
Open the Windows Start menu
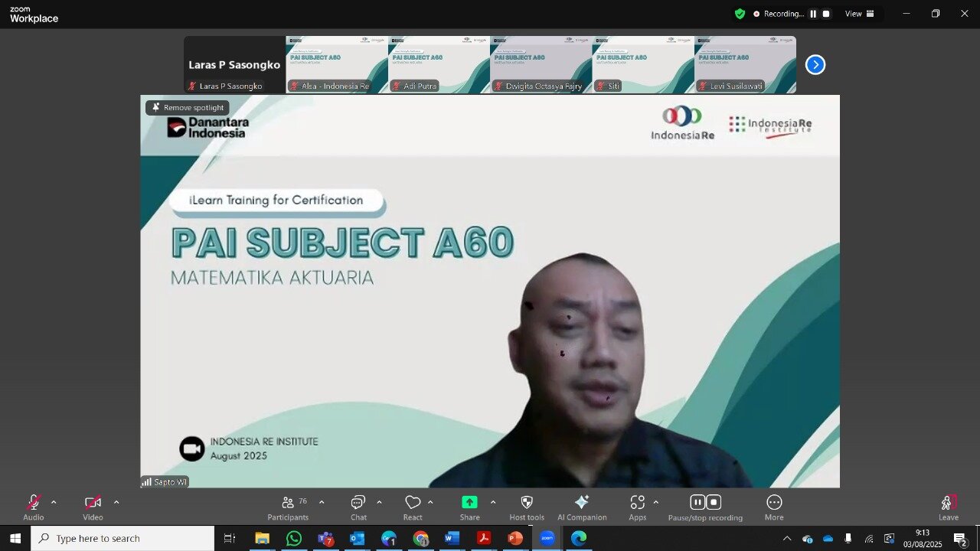(15, 538)
